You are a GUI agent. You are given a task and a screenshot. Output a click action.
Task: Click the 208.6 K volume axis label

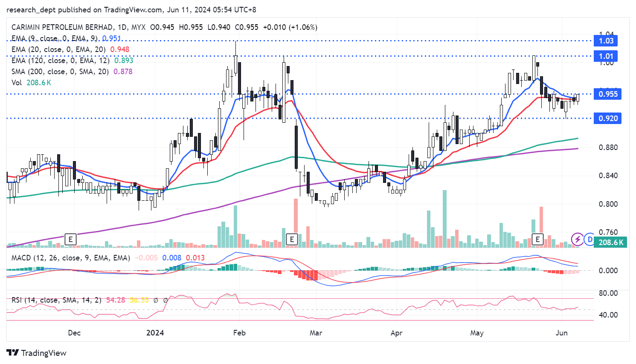(x=611, y=243)
